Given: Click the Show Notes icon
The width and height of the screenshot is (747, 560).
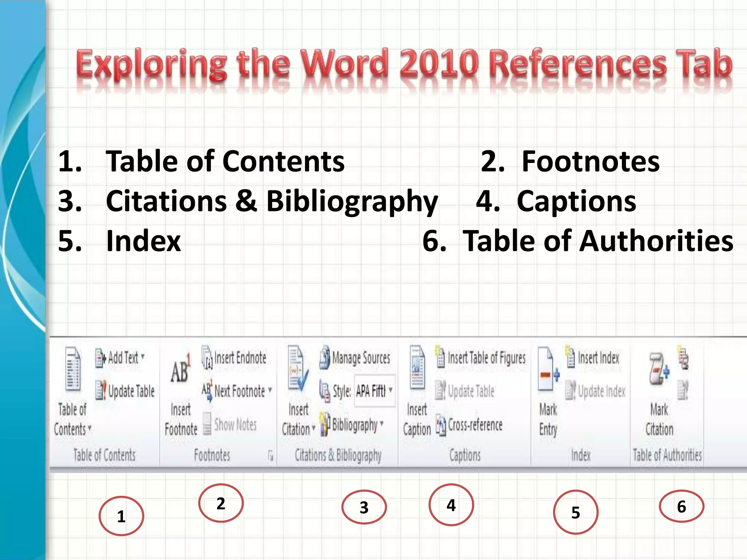Looking at the screenshot, I should (207, 424).
